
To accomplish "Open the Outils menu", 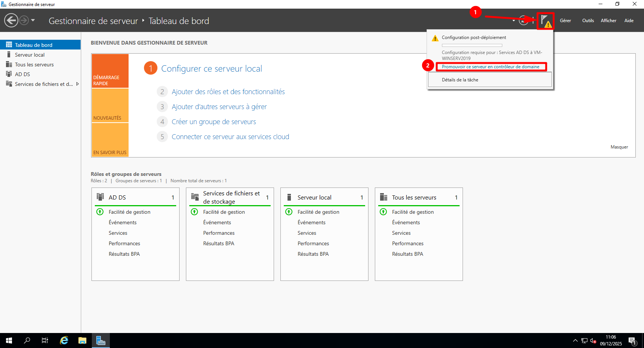I will 588,21.
